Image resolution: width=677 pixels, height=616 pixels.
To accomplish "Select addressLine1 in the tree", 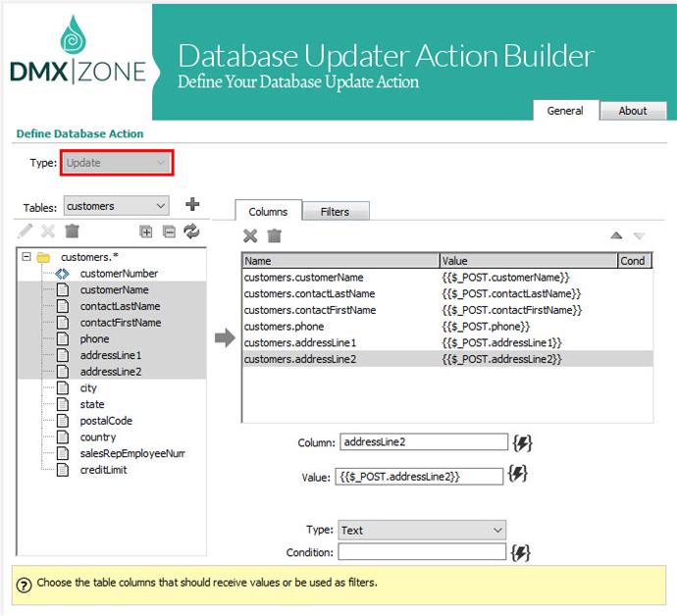I will pyautogui.click(x=111, y=356).
